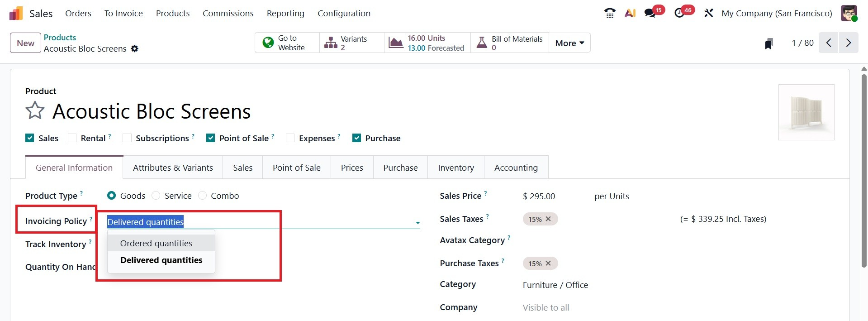Viewport: 868px width, 321px height.
Task: Open the activities clock icon
Action: [x=679, y=13]
